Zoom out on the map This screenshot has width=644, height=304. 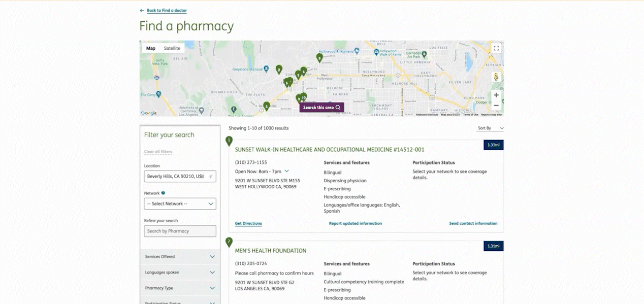(x=496, y=106)
